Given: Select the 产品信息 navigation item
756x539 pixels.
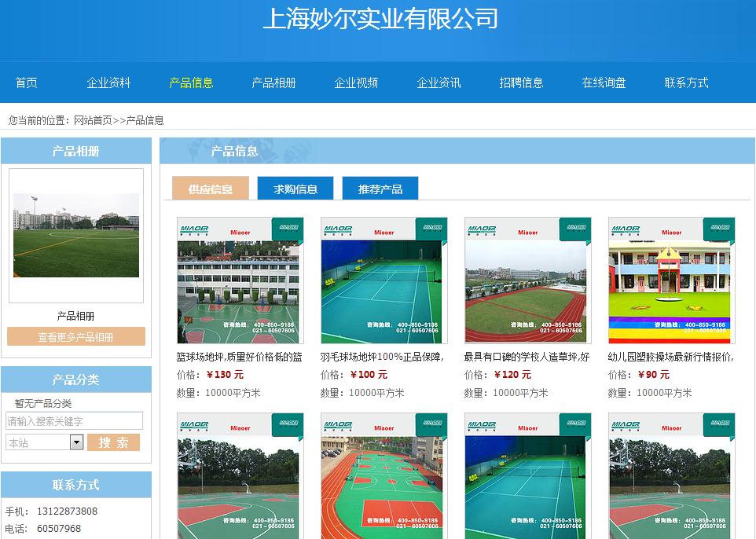Looking at the screenshot, I should [191, 83].
